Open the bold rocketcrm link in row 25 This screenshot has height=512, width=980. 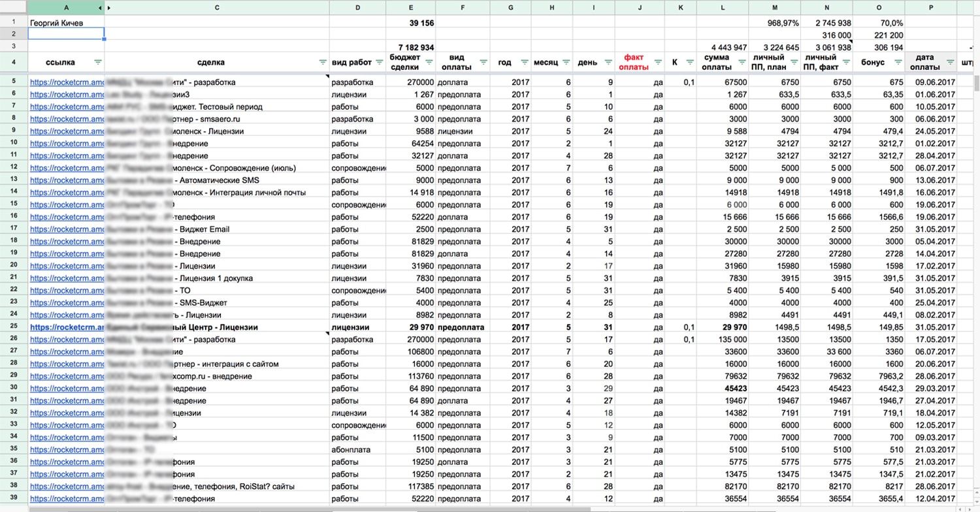(x=67, y=327)
